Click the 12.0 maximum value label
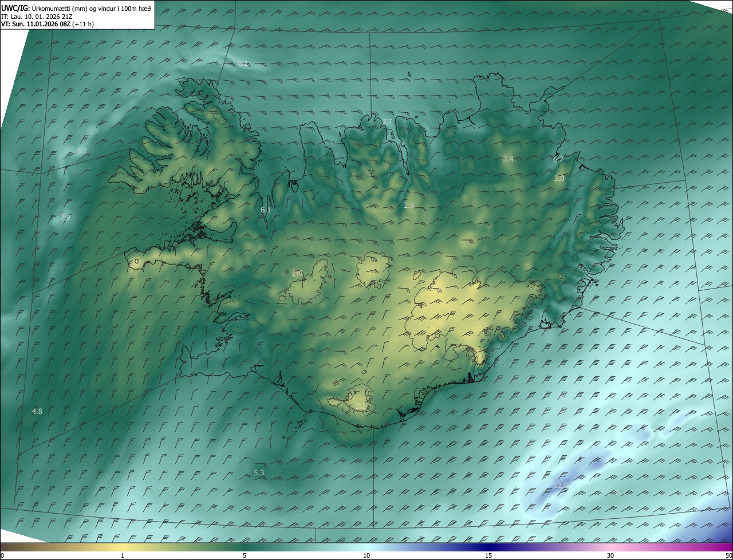 [561, 485]
